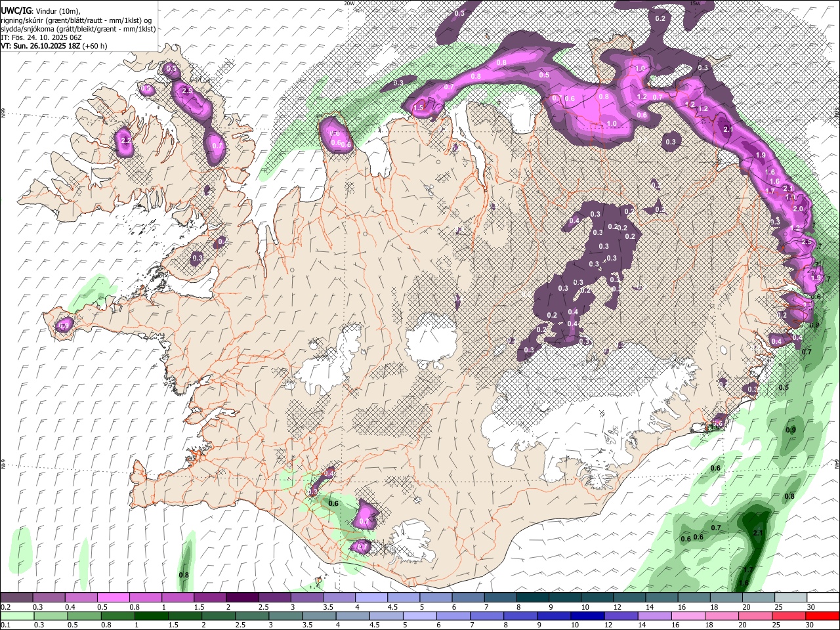Click the 3–3.5 gray-green swatch on lower scale
The height and width of the screenshot is (630, 840).
point(285,616)
